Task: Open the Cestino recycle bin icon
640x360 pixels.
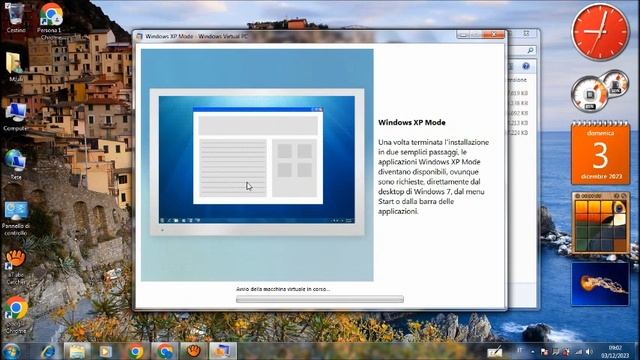Action: 16,17
